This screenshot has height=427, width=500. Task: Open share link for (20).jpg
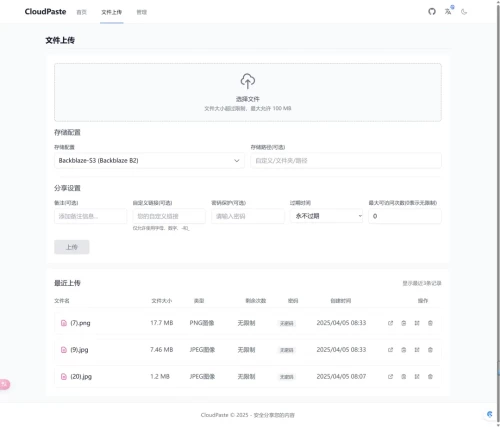pyautogui.click(x=390, y=377)
